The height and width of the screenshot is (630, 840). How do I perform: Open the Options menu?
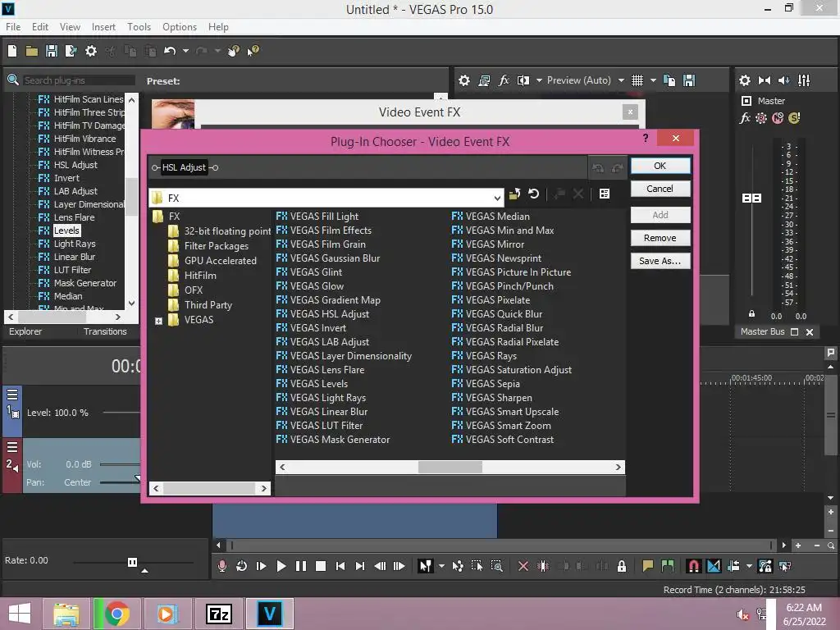180,27
